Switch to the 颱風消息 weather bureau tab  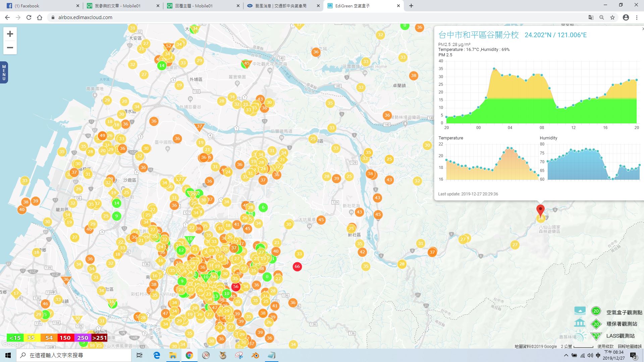coord(283,6)
